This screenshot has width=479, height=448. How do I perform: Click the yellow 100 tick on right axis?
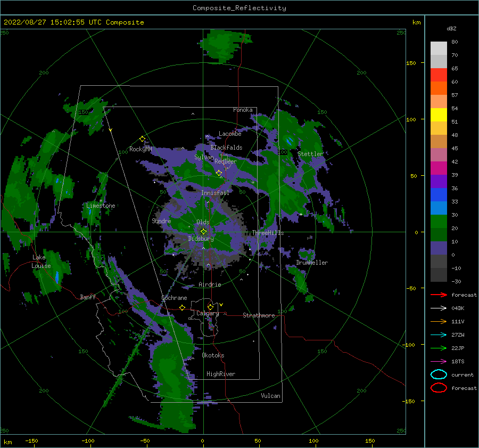coord(411,119)
